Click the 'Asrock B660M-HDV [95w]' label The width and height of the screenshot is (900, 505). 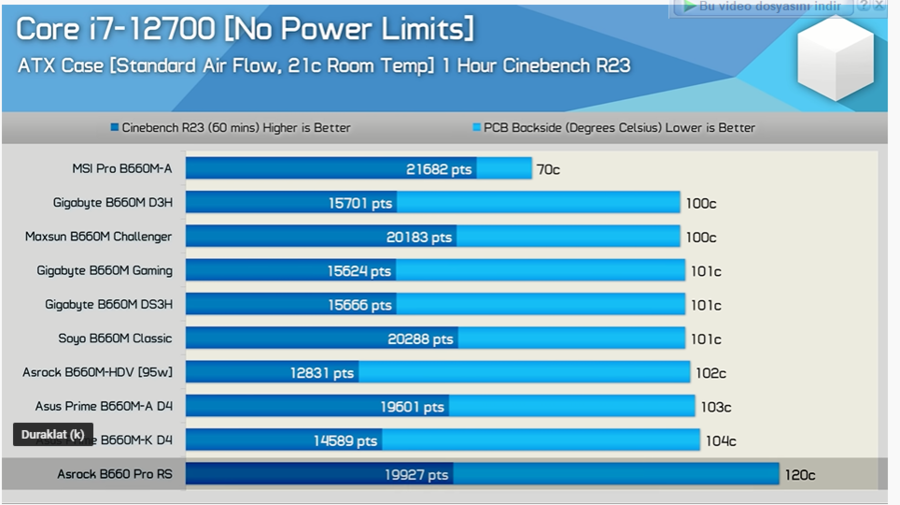point(98,372)
